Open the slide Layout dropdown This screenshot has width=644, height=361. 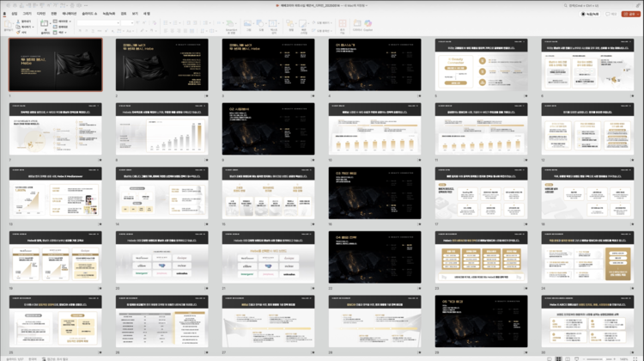coord(63,21)
